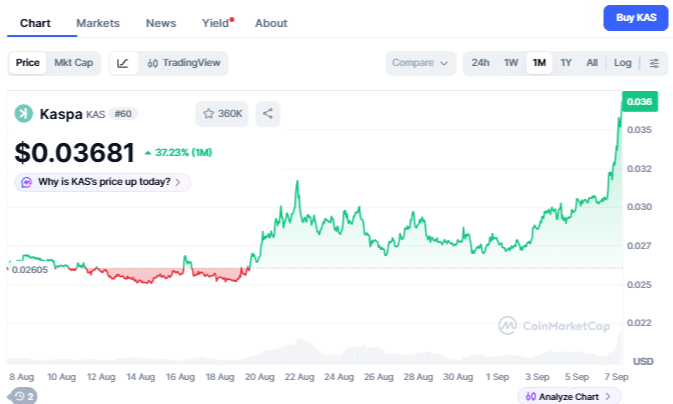
Task: Select the Price view toggle
Action: click(x=27, y=63)
